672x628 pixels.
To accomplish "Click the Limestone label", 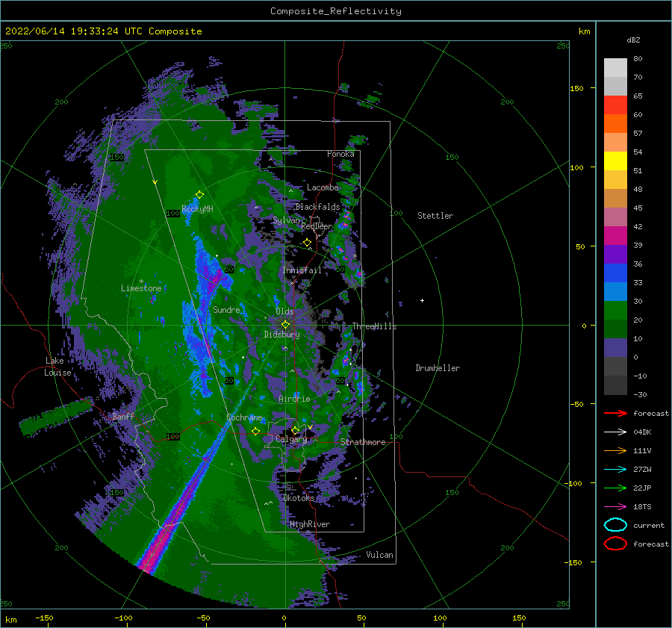I will 141,288.
